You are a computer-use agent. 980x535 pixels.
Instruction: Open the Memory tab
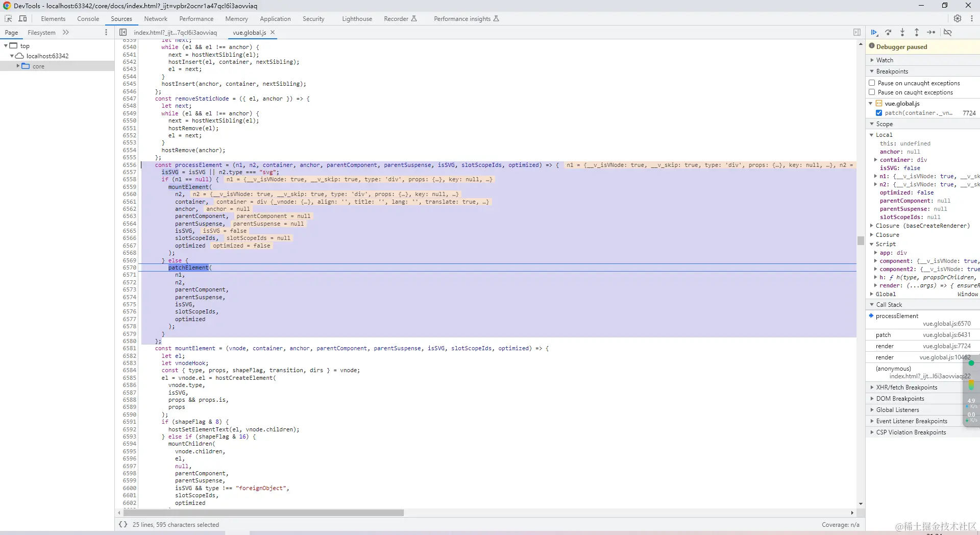pos(236,19)
